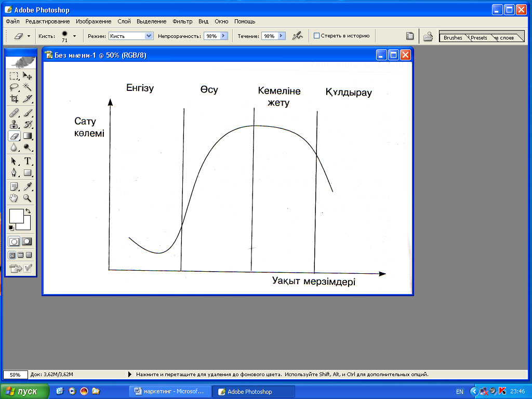Select the History Brush tool

click(27, 124)
